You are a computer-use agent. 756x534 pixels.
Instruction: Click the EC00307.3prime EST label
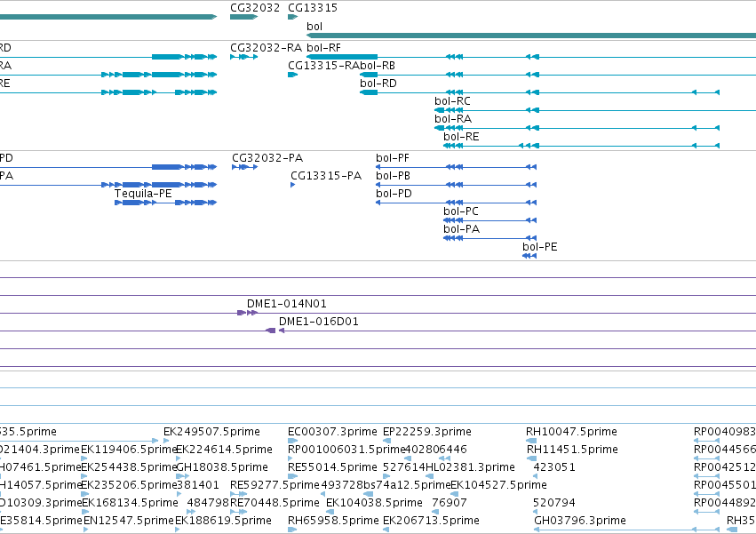[x=332, y=432]
